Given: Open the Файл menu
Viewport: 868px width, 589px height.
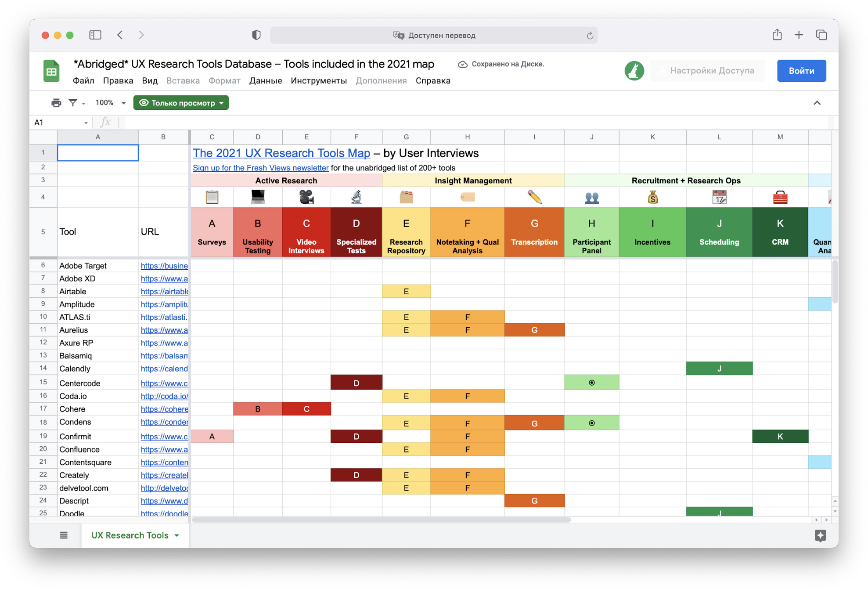Looking at the screenshot, I should click(x=83, y=81).
